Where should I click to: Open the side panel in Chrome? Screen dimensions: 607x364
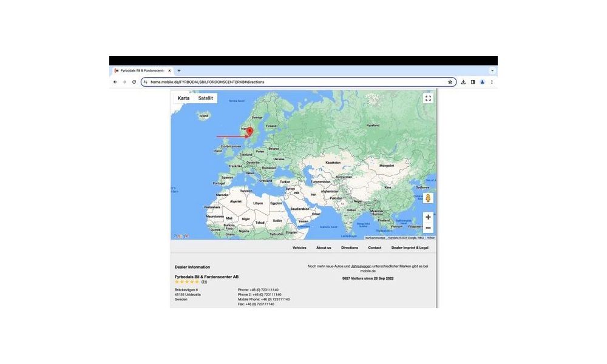tap(473, 82)
